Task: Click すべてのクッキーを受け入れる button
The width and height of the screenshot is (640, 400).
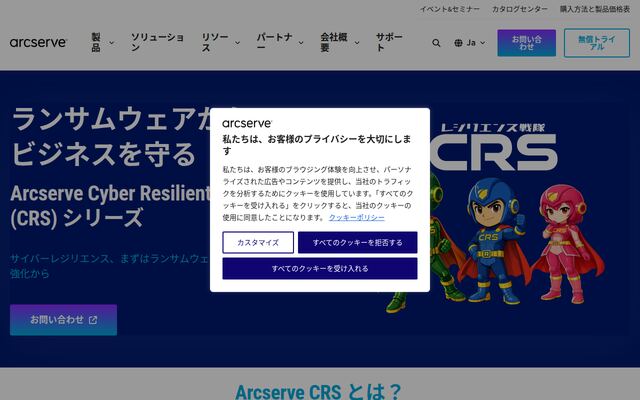Action: coord(320,269)
